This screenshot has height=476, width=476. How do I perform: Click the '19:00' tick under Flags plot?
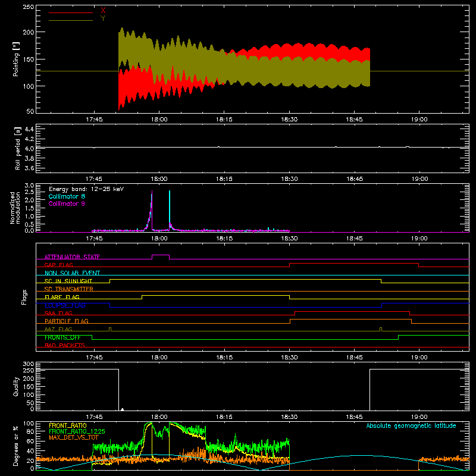click(419, 358)
